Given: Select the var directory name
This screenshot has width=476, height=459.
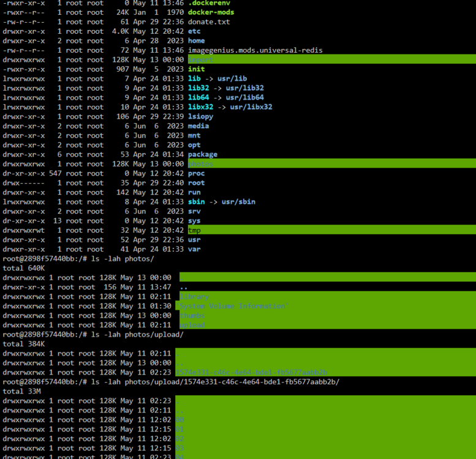Looking at the screenshot, I should 194,249.
